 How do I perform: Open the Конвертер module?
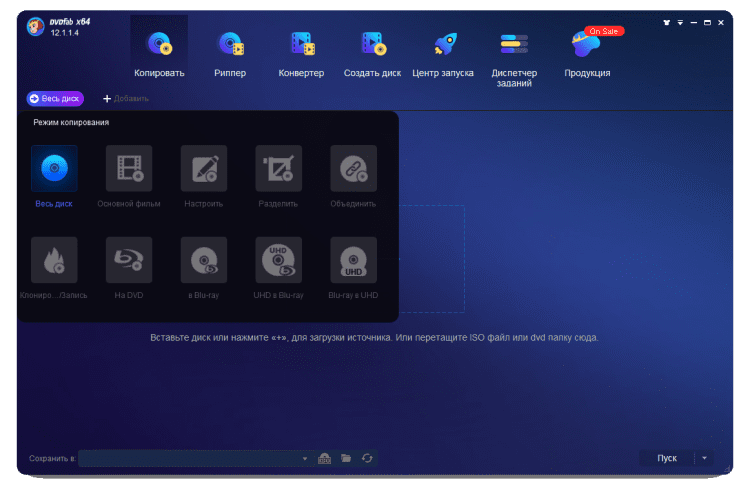coord(301,54)
